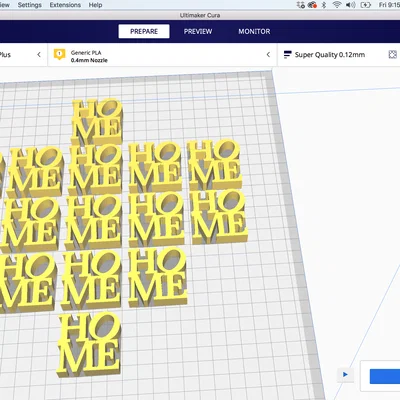Click the leftmost status icon in the menu bar
400x400 pixels.
pos(301,5)
